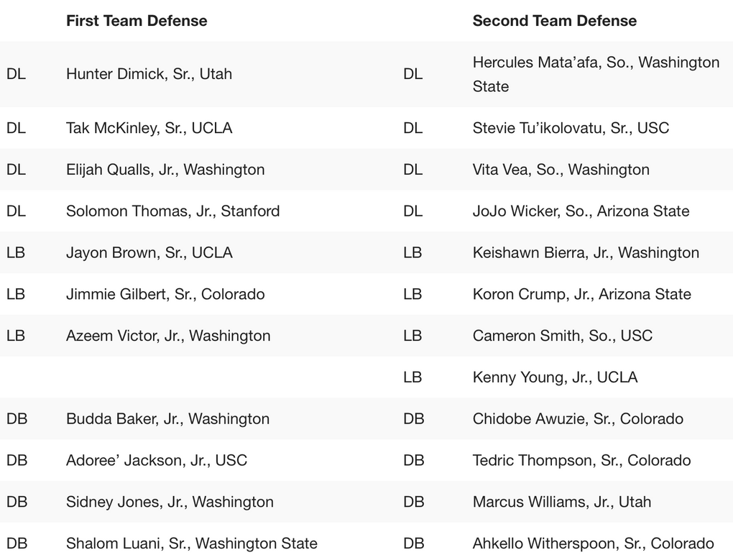Click the Second Team Defense column header

click(555, 21)
